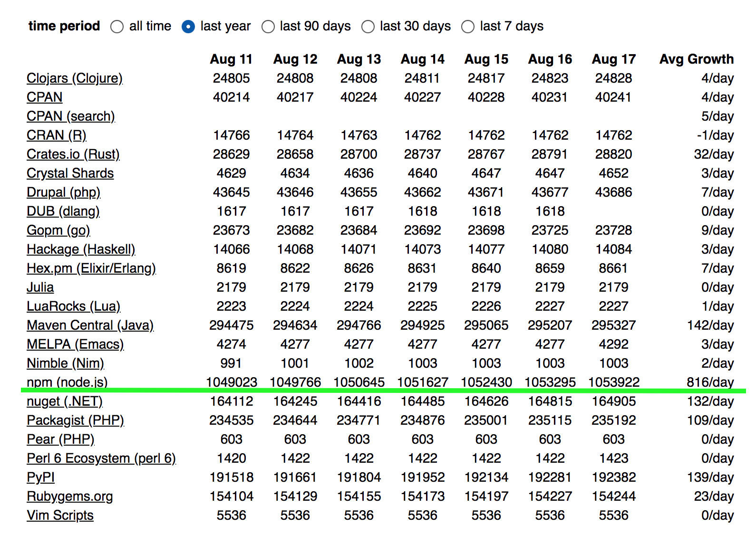The image size is (756, 534).
Task: Click the 'Aug 11' column header
Action: (232, 59)
